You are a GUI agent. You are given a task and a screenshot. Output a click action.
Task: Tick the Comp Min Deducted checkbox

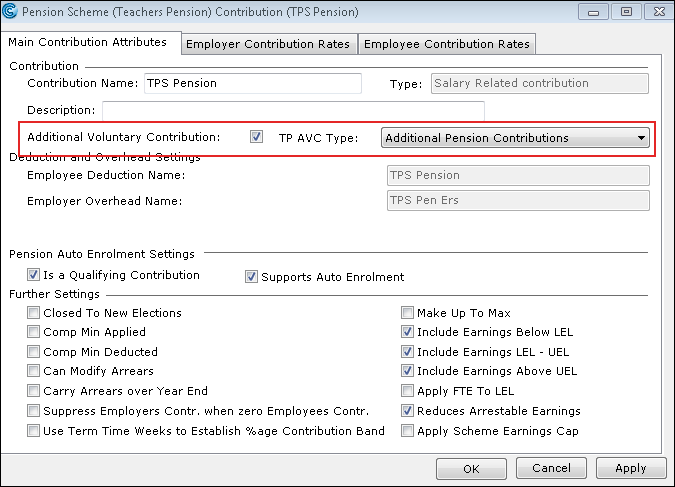coord(33,352)
